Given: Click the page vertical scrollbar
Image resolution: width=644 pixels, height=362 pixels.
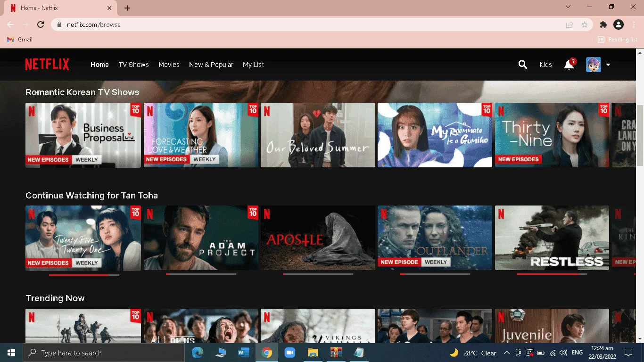Looking at the screenshot, I should click(x=640, y=135).
